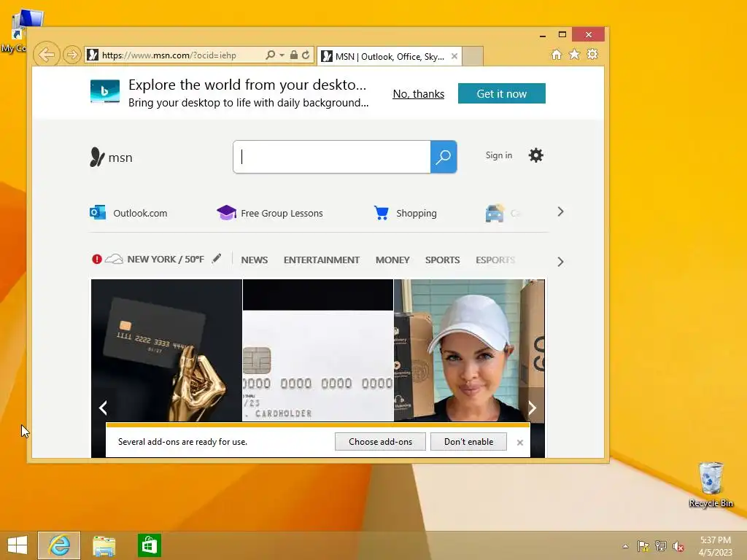Click the Action Center flag icon

coord(643,546)
